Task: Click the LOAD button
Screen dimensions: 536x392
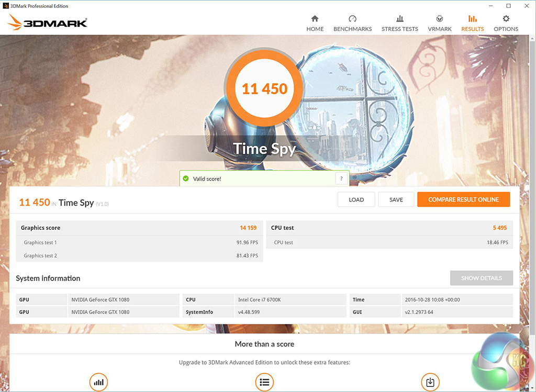Action: click(356, 199)
